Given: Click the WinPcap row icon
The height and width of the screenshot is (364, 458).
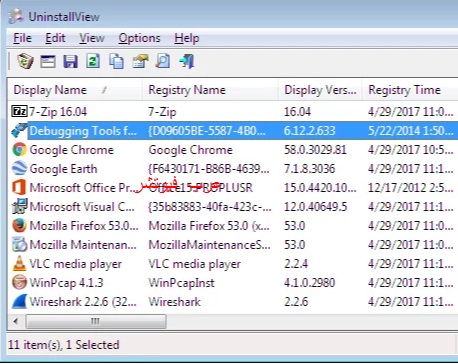Looking at the screenshot, I should pyautogui.click(x=19, y=282).
